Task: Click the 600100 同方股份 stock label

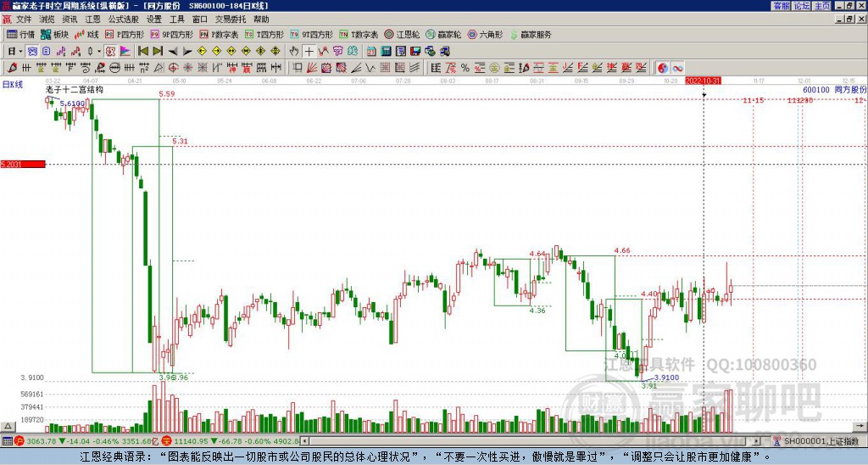Action: tap(835, 89)
